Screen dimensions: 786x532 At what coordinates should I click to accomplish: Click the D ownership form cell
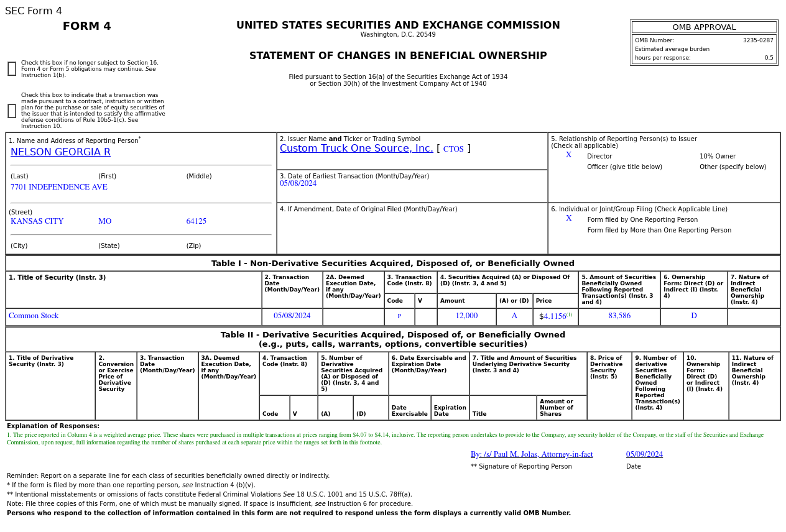tap(694, 316)
